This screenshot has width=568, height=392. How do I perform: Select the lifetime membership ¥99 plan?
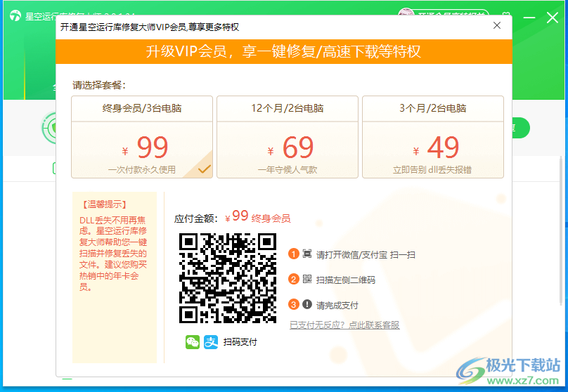tap(141, 137)
